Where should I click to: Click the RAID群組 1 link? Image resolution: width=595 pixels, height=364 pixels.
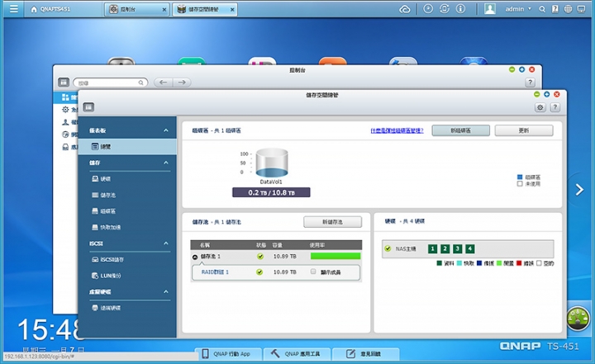point(215,272)
